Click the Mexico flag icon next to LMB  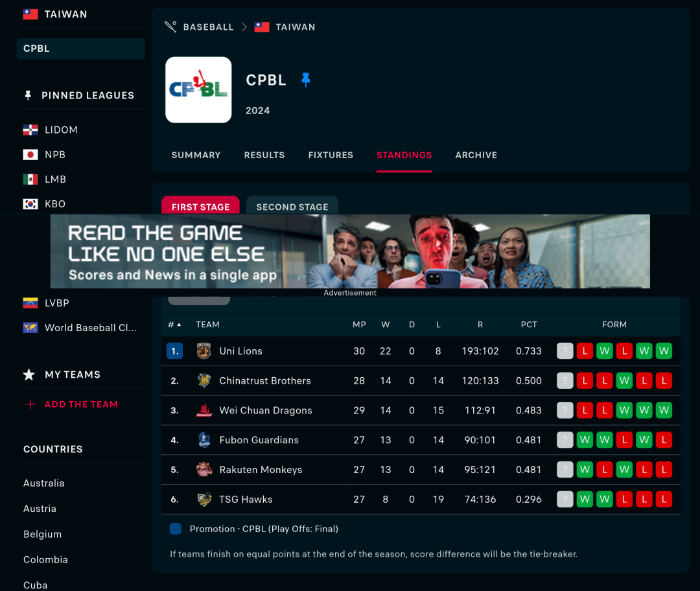click(30, 180)
